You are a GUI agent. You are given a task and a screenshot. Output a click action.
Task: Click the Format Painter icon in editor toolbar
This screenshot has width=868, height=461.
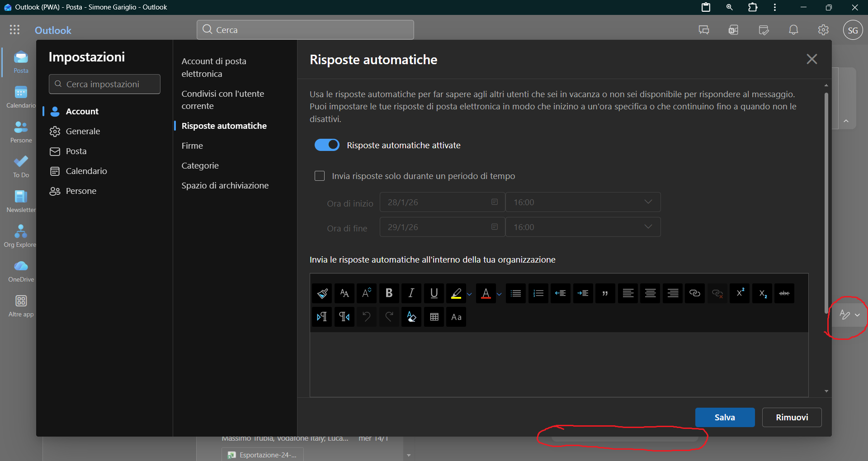pos(322,293)
